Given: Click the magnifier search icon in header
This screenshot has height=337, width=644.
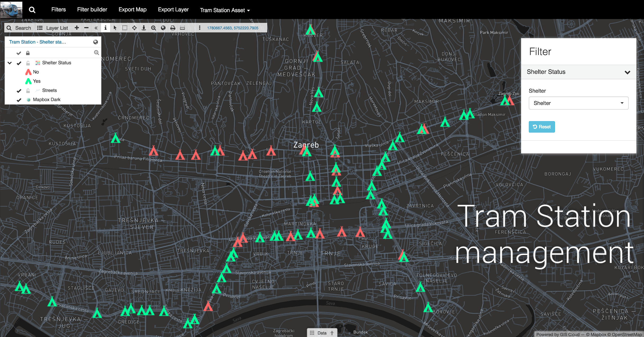Looking at the screenshot, I should pyautogui.click(x=32, y=10).
